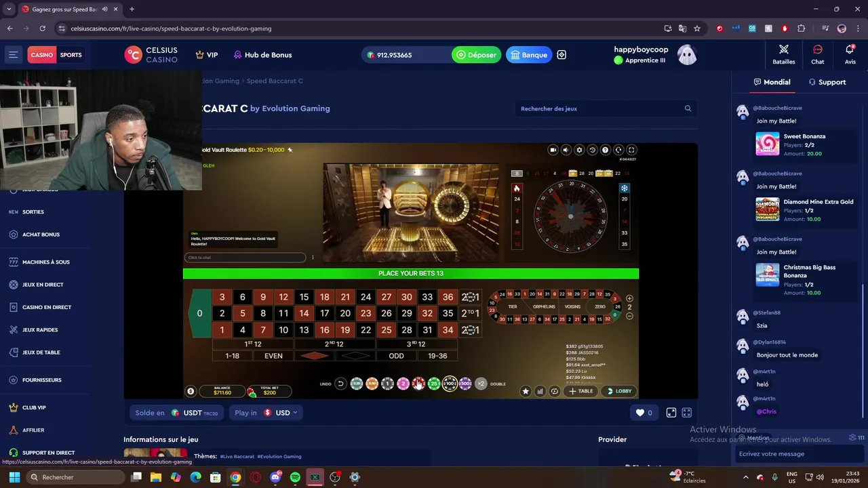Viewport: 868px width, 488px height.
Task: Click the + TABLE button
Action: click(x=581, y=391)
